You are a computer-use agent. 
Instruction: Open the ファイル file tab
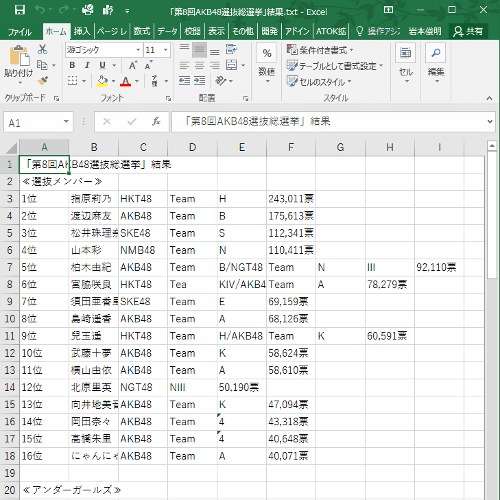20,32
